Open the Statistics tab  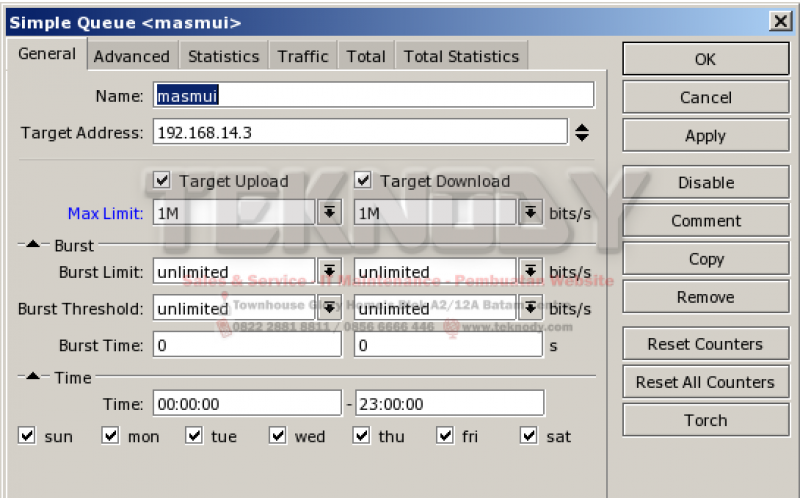coord(223,56)
